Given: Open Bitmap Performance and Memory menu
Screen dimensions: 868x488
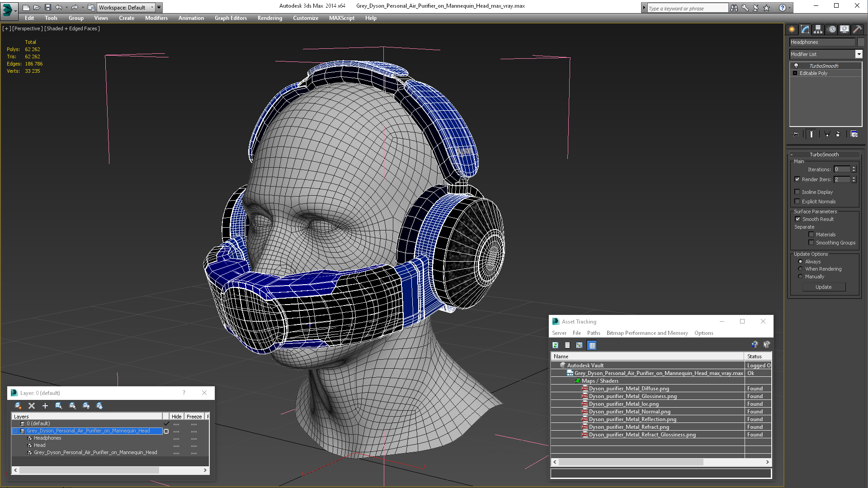Looking at the screenshot, I should click(647, 333).
